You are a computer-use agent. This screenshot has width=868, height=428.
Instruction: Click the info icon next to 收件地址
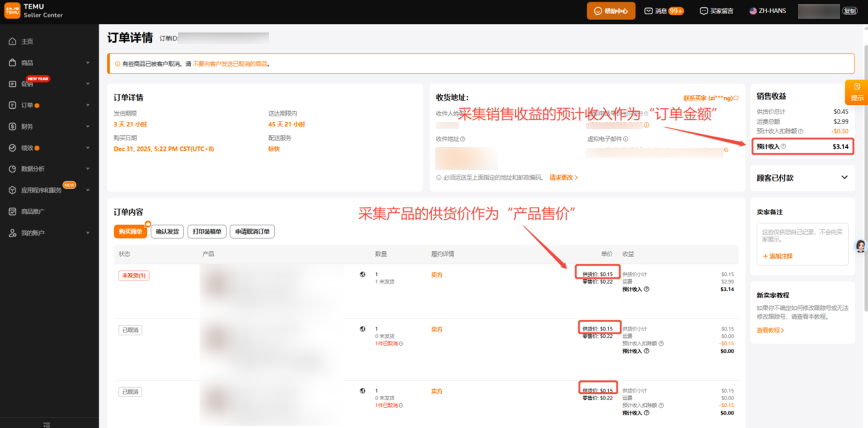[x=463, y=139]
